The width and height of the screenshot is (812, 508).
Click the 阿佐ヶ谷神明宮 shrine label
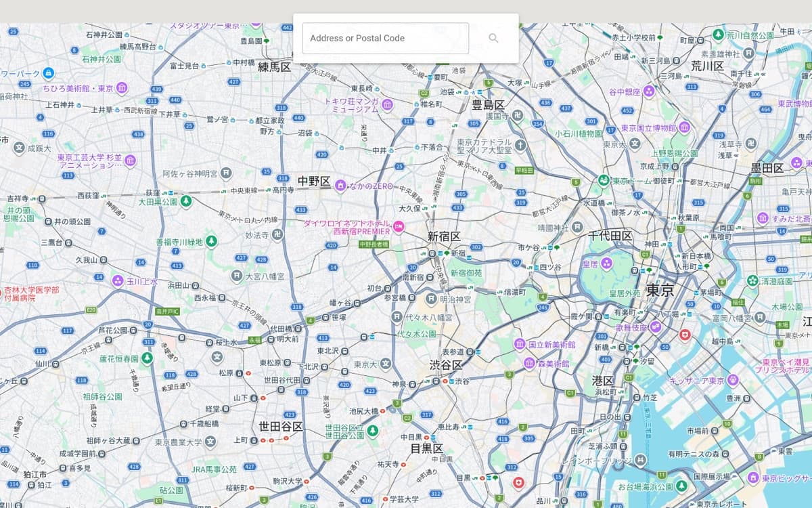(x=189, y=173)
